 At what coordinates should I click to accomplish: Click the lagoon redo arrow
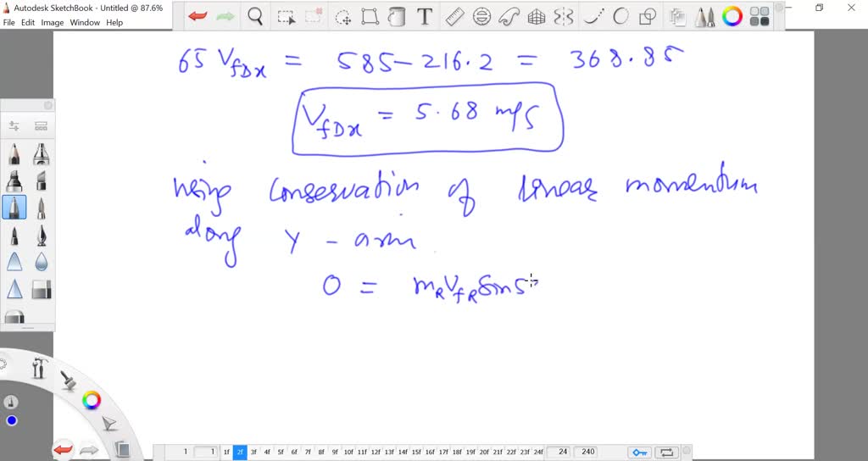pyautogui.click(x=89, y=451)
